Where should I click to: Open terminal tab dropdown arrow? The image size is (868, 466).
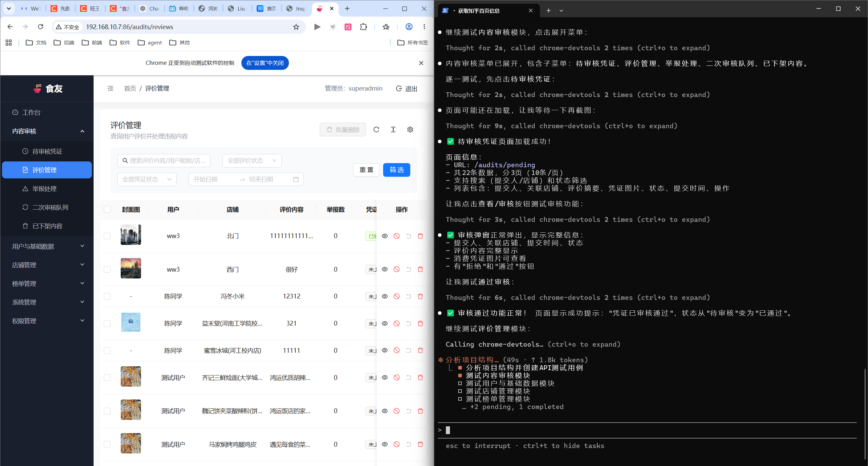(x=561, y=11)
